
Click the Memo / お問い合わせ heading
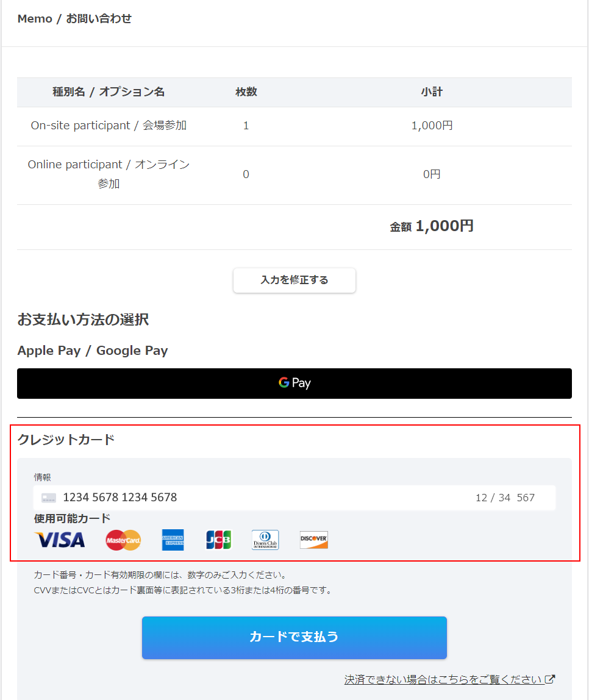click(74, 19)
